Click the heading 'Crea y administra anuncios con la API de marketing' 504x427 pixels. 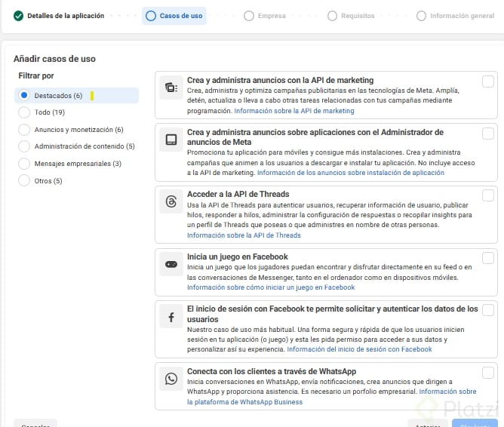coord(280,80)
